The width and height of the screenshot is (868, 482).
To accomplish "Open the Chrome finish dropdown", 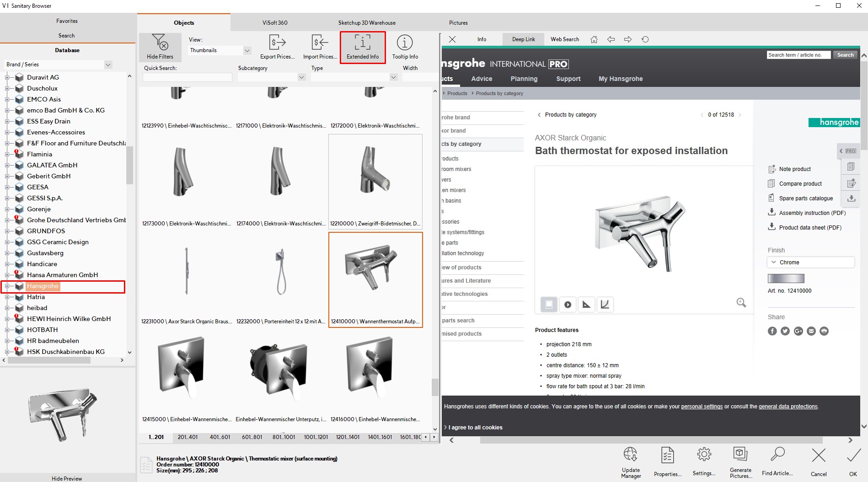I will [x=810, y=262].
